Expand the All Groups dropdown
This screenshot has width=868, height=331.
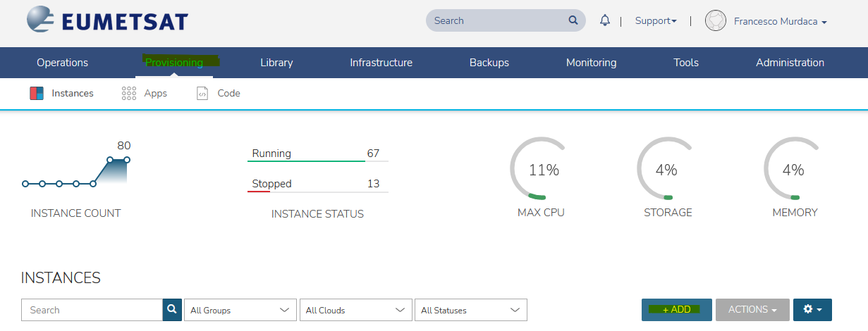click(x=240, y=310)
